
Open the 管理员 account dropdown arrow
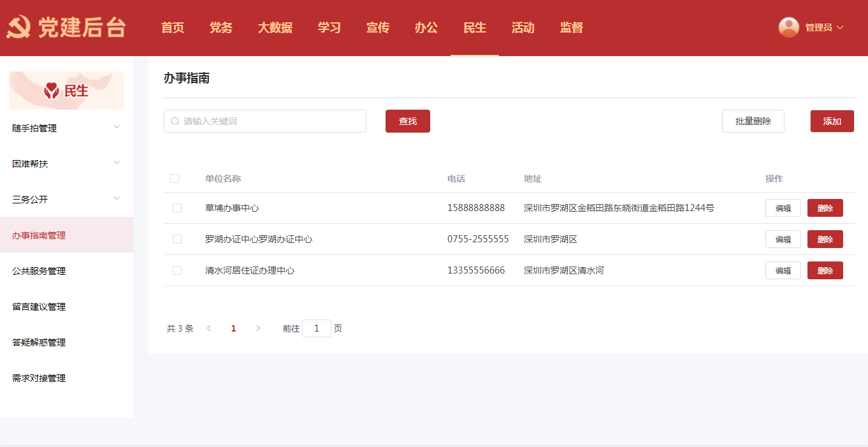pos(840,27)
